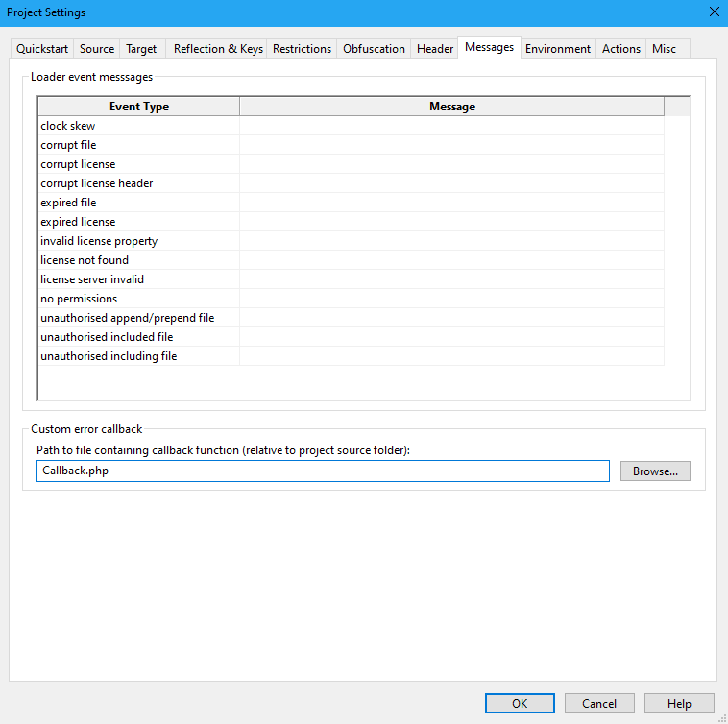The width and height of the screenshot is (728, 724).
Task: Select the Target tab
Action: click(141, 49)
